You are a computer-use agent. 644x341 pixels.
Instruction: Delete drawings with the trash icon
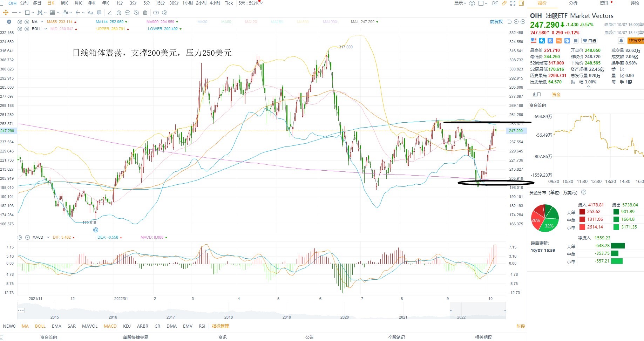point(145,13)
